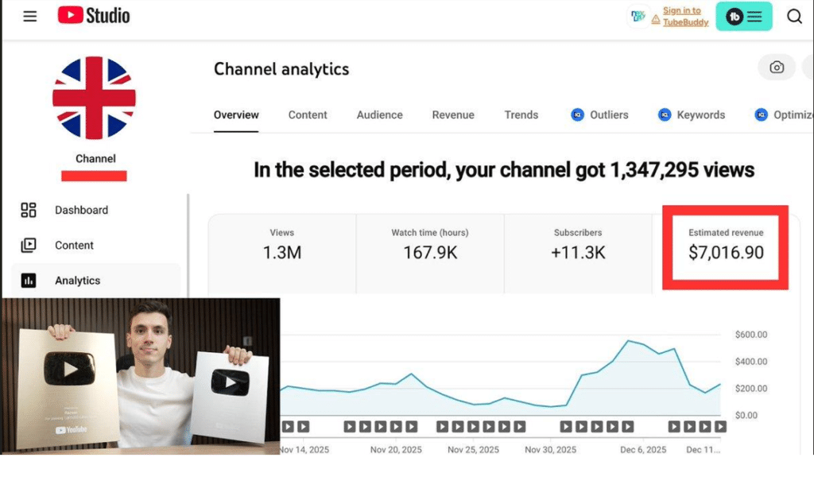The height and width of the screenshot is (504, 814).
Task: Click the Nov 20, 2025 axis label
Action: (x=396, y=449)
